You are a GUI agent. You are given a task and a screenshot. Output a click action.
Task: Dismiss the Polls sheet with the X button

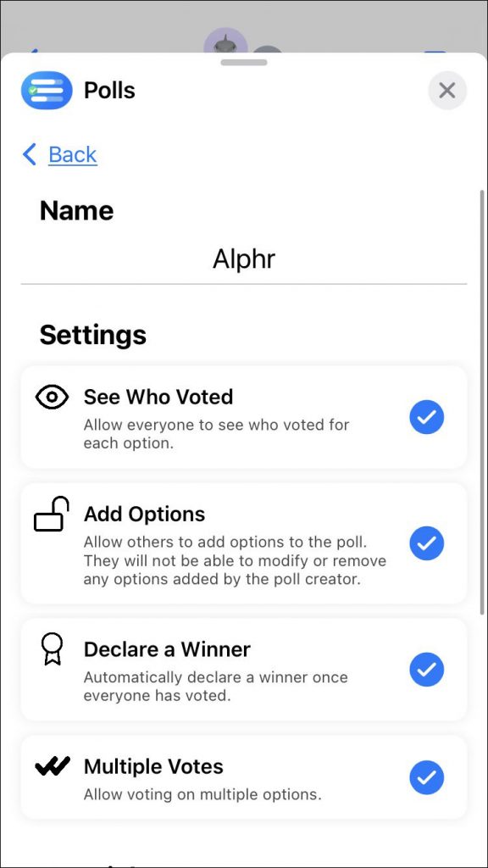point(447,91)
